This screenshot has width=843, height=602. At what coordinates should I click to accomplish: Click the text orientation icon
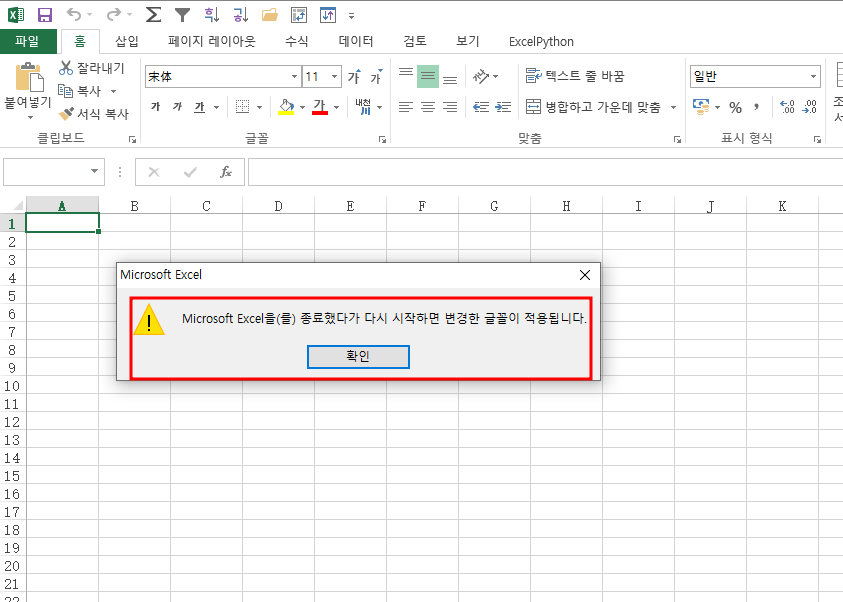click(x=481, y=76)
